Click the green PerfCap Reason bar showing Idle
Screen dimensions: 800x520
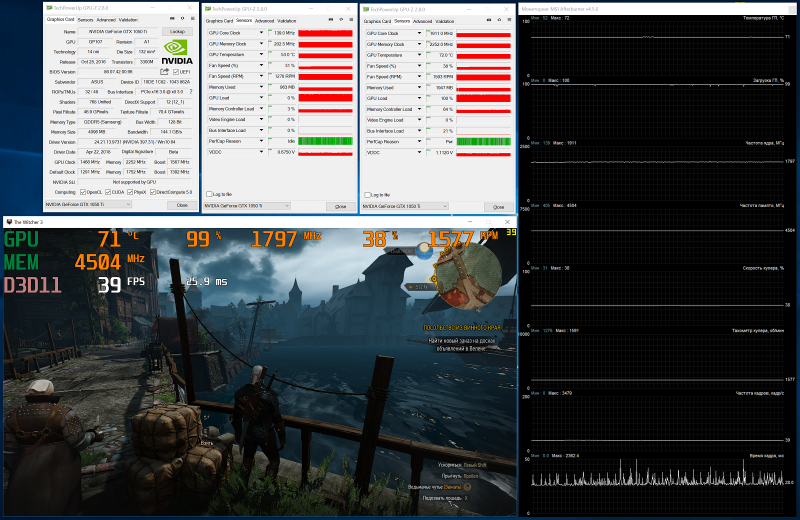[298, 142]
